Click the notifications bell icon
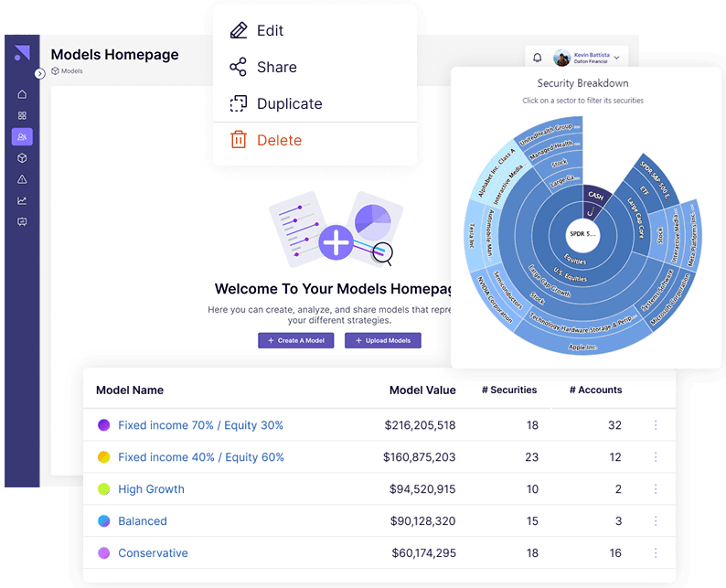 pyautogui.click(x=537, y=58)
